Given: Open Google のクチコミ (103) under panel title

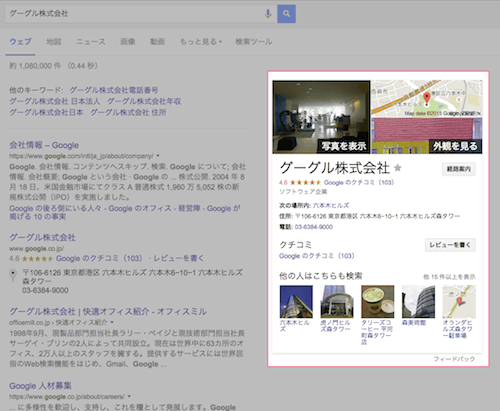Looking at the screenshot, I should coord(359,182).
